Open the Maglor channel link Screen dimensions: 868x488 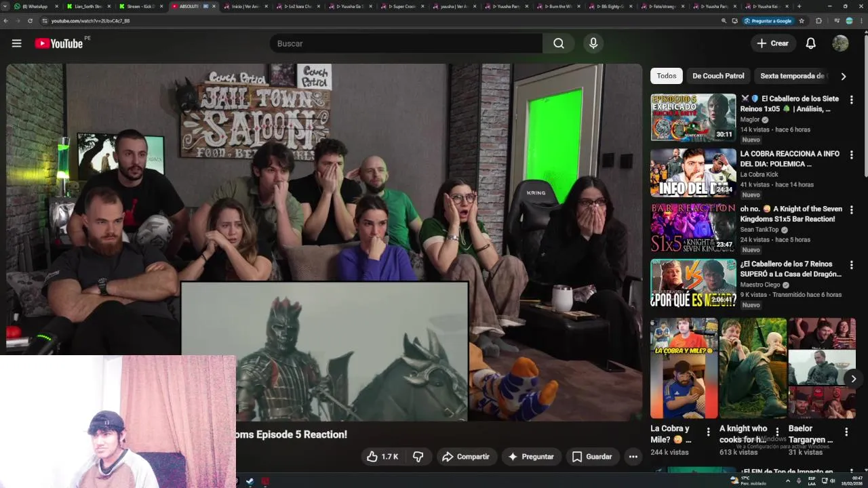point(750,119)
